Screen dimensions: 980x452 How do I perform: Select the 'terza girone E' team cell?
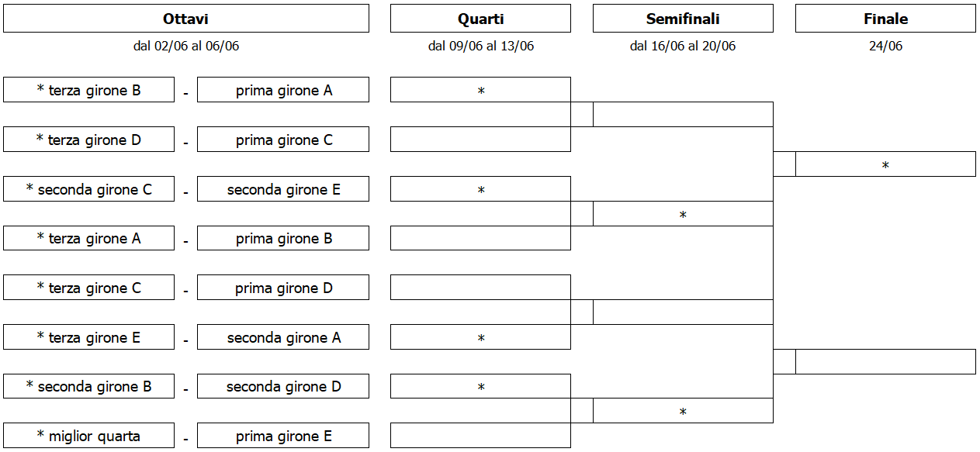[x=88, y=337]
